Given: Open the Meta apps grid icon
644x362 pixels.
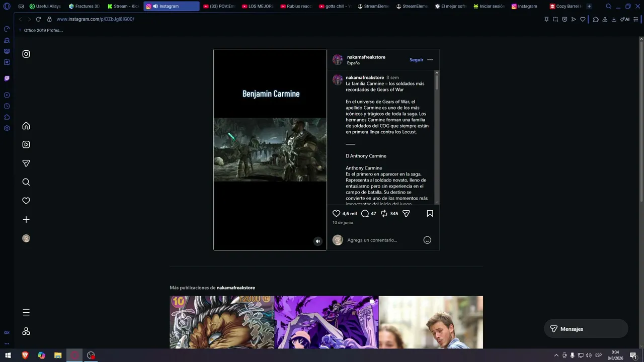Looking at the screenshot, I should [x=26, y=331].
